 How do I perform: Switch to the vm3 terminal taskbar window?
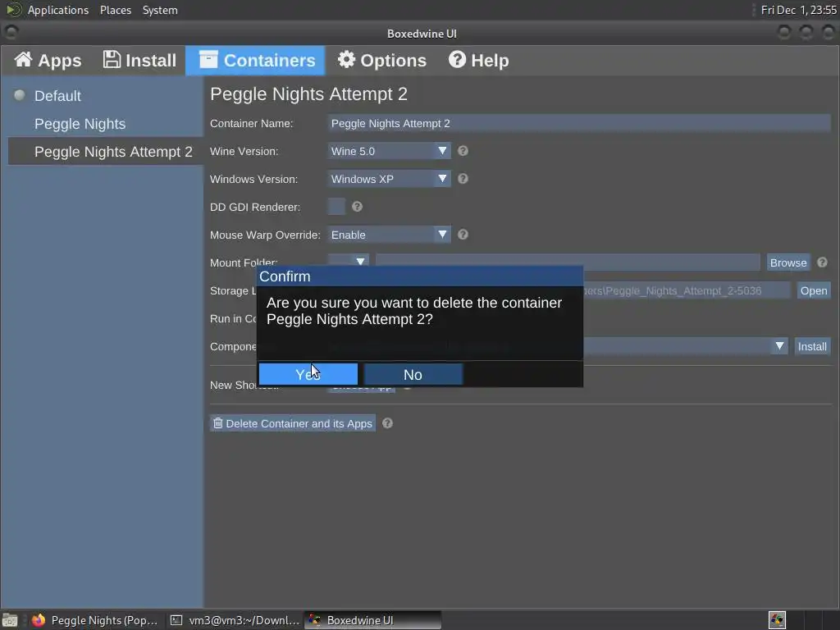click(x=235, y=620)
